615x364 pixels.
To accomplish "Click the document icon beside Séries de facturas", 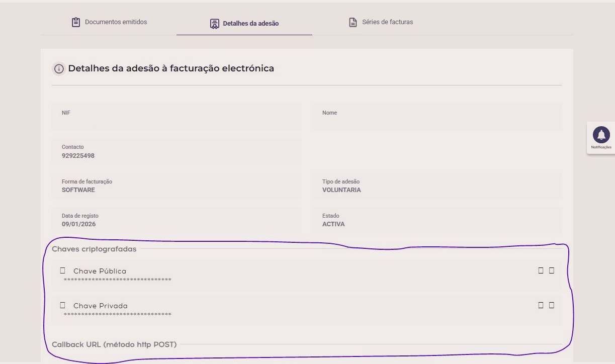I will coord(353,23).
